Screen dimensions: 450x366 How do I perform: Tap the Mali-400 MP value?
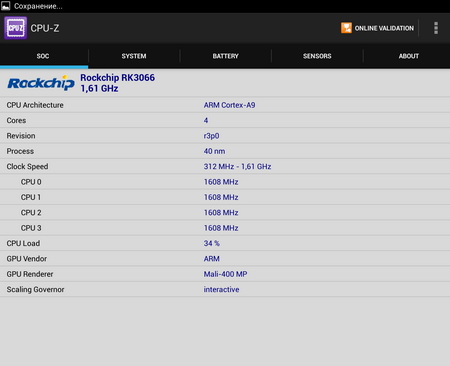coord(226,274)
